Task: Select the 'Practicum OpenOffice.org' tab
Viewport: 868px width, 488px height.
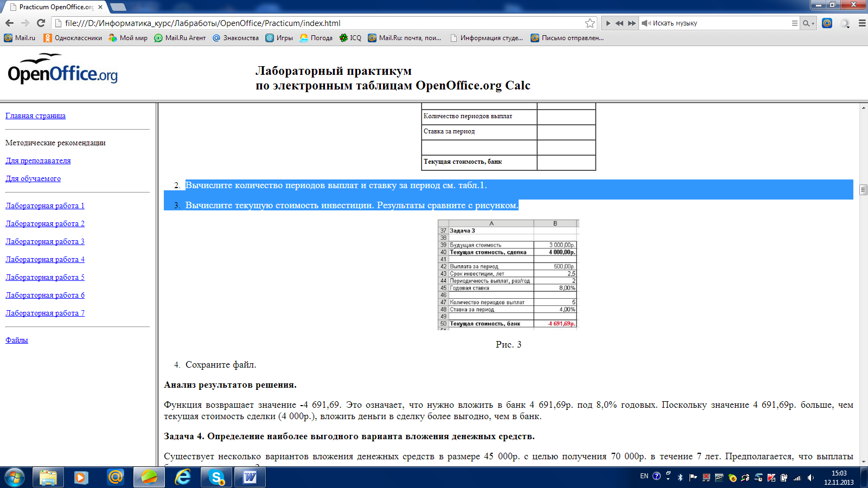Action: click(x=56, y=7)
